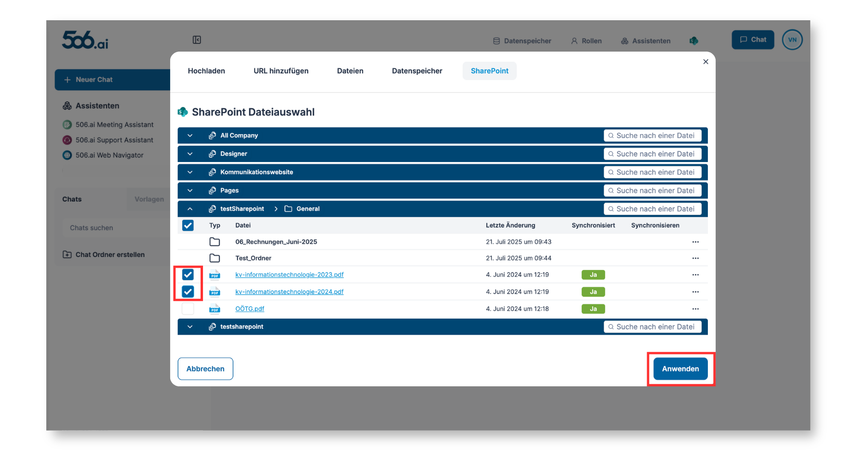Uncheck kv-informationstechnologie-2023.pdf checkbox

point(188,274)
